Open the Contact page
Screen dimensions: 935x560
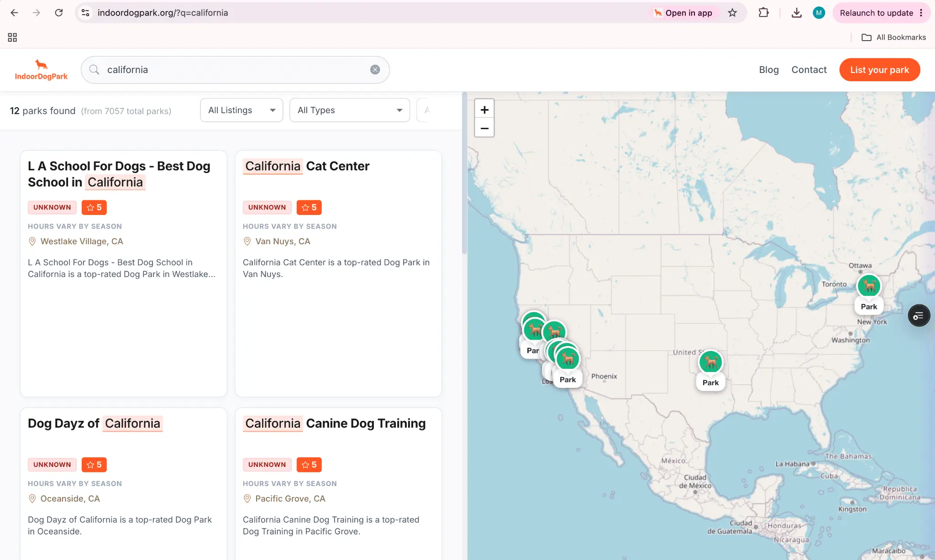pyautogui.click(x=809, y=70)
